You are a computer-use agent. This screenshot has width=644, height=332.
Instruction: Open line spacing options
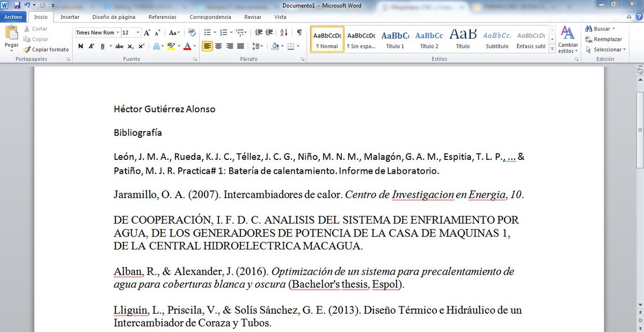click(257, 46)
